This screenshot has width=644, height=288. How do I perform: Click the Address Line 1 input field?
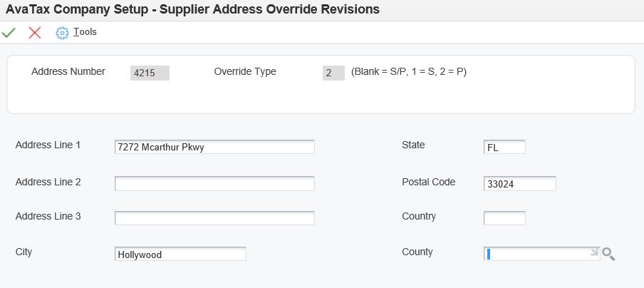coord(214,147)
